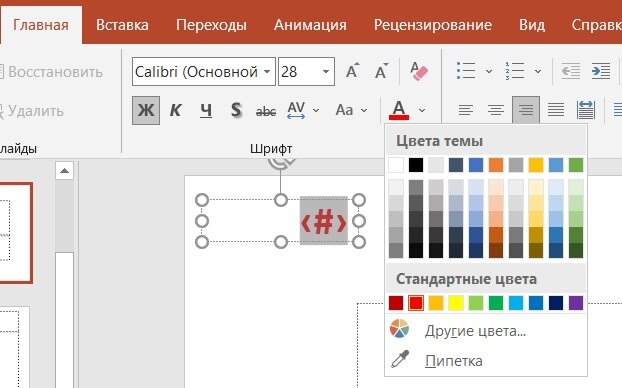Pick the purple standard color swatch
Screen dimensions: 622x388
[x=576, y=303]
